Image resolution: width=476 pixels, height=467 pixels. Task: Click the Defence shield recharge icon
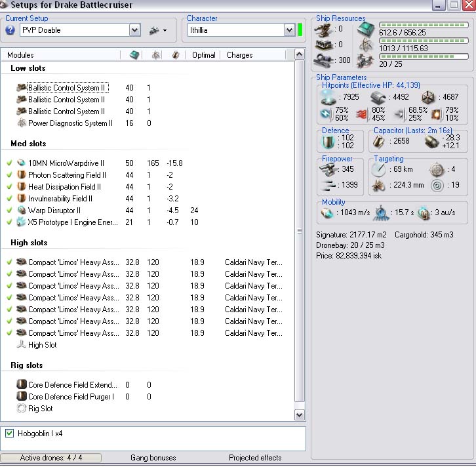(328, 142)
